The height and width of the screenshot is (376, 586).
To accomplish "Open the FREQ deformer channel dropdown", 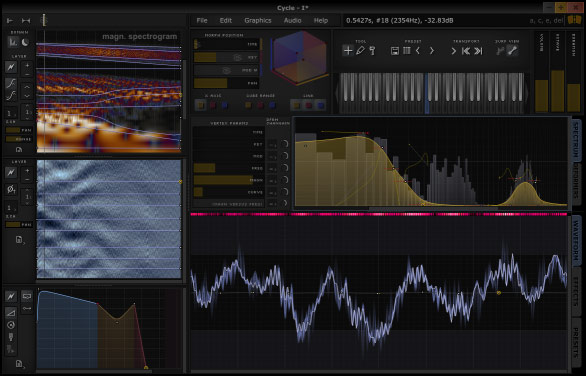I will click(x=272, y=168).
